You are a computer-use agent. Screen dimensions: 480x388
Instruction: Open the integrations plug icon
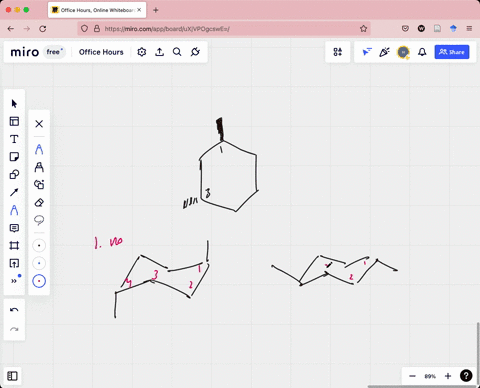195,52
